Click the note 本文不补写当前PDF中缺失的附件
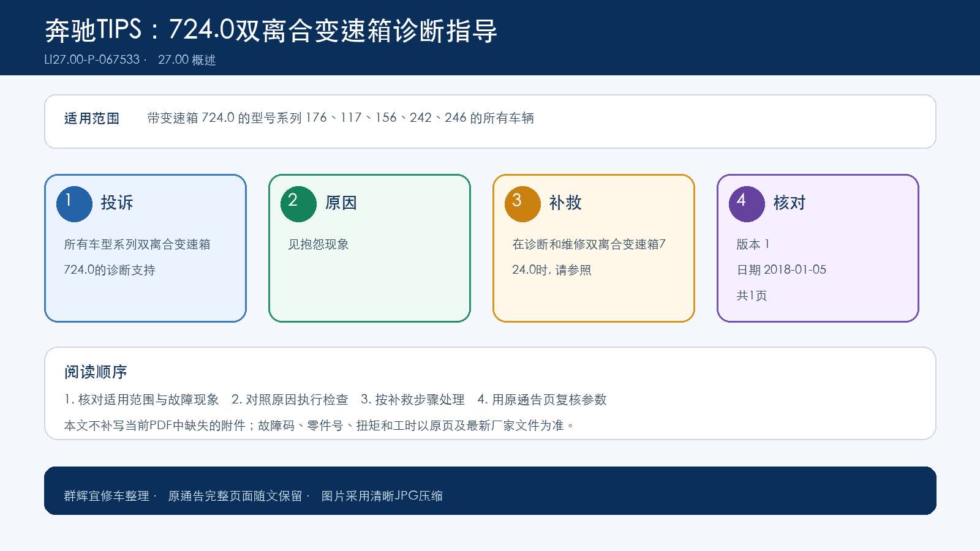980x551 pixels. [x=155, y=425]
